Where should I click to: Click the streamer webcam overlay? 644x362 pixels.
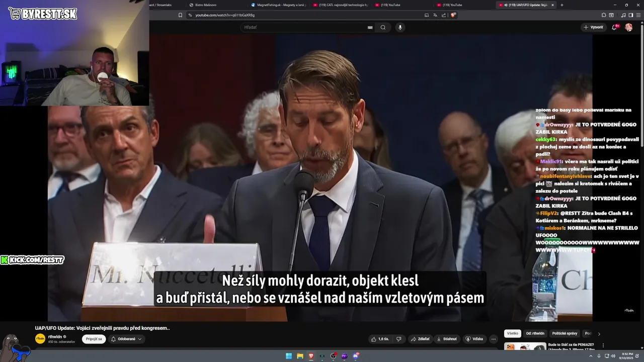pyautogui.click(x=74, y=53)
